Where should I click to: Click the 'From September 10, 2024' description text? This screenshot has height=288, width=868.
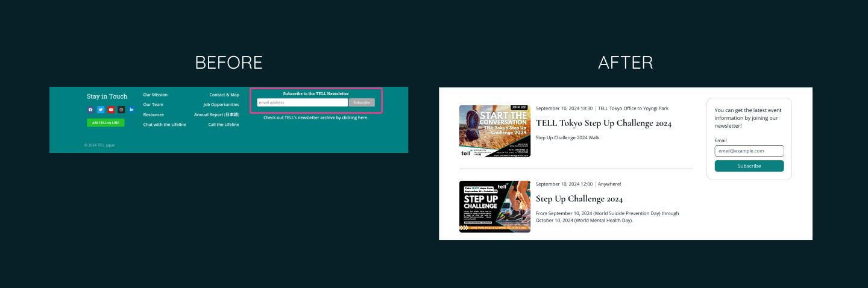tap(607, 216)
